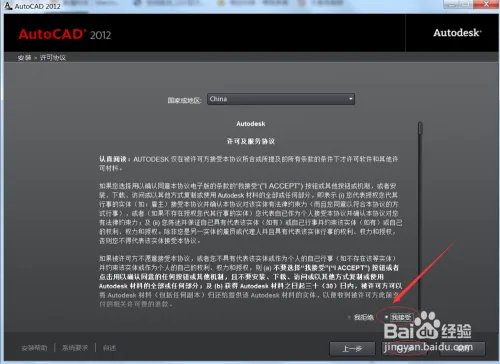Click the AutoCAD icon in the title bar

click(x=8, y=5)
